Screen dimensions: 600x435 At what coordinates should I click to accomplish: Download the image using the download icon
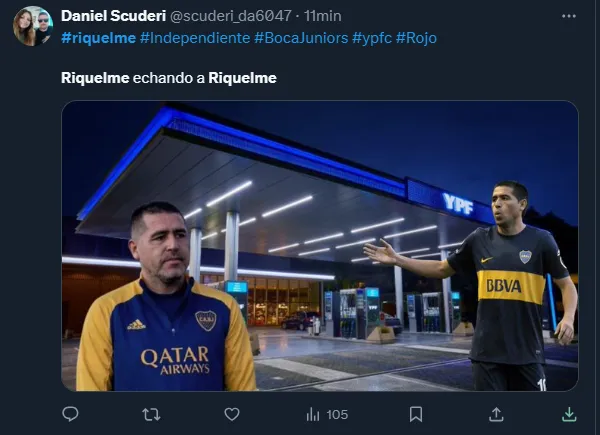568,413
